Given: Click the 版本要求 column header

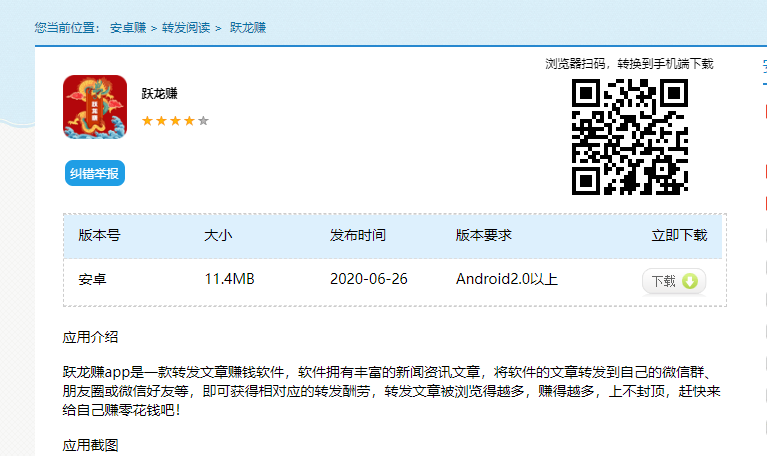Looking at the screenshot, I should (484, 235).
